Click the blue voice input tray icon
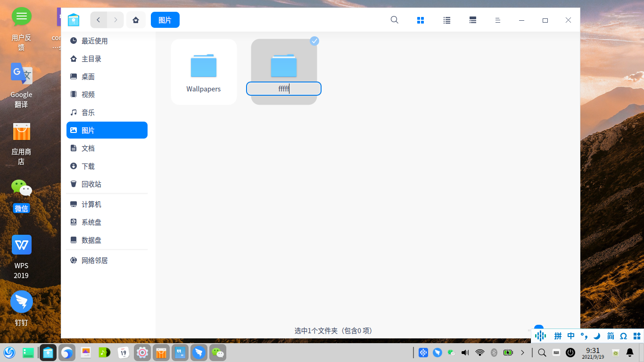 tap(423, 352)
